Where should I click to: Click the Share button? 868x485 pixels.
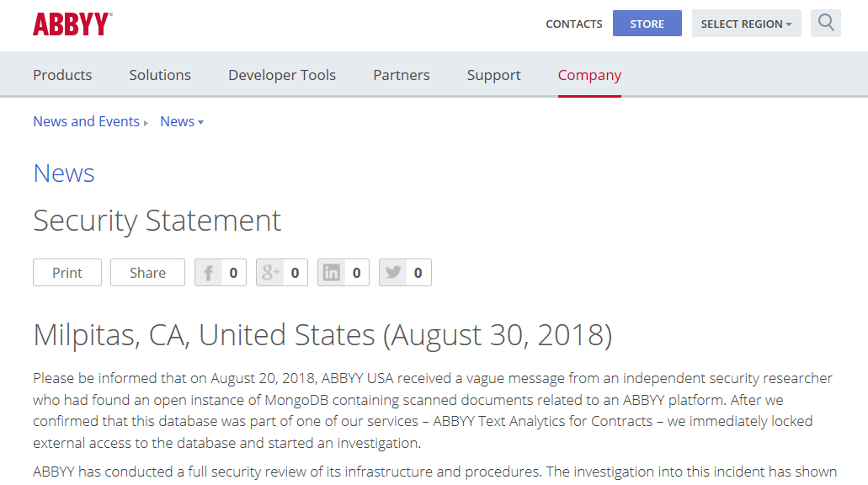tap(148, 273)
